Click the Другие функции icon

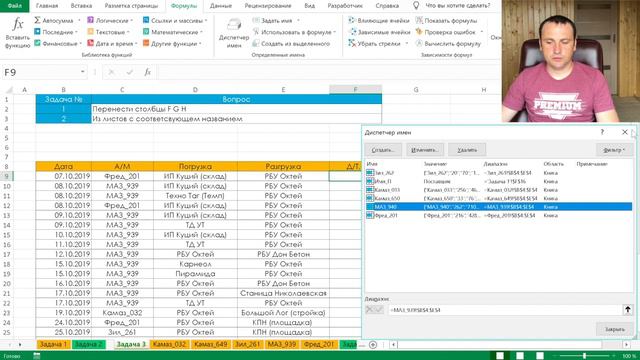pos(146,43)
